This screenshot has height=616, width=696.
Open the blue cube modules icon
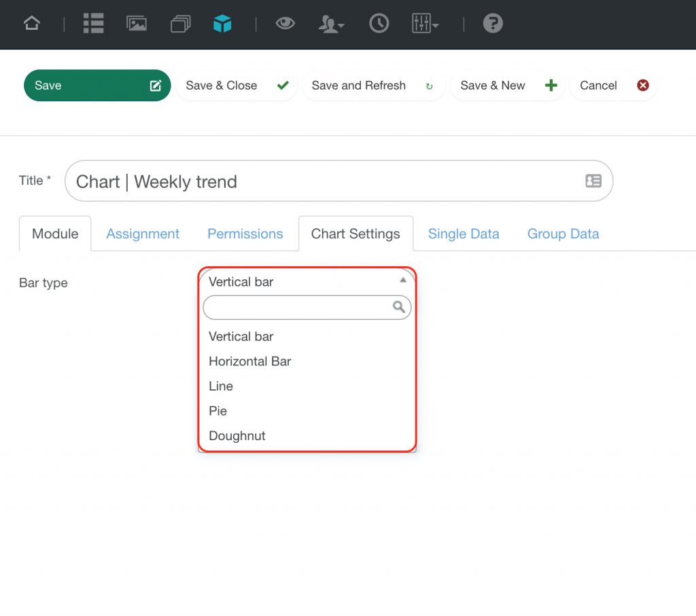point(222,24)
